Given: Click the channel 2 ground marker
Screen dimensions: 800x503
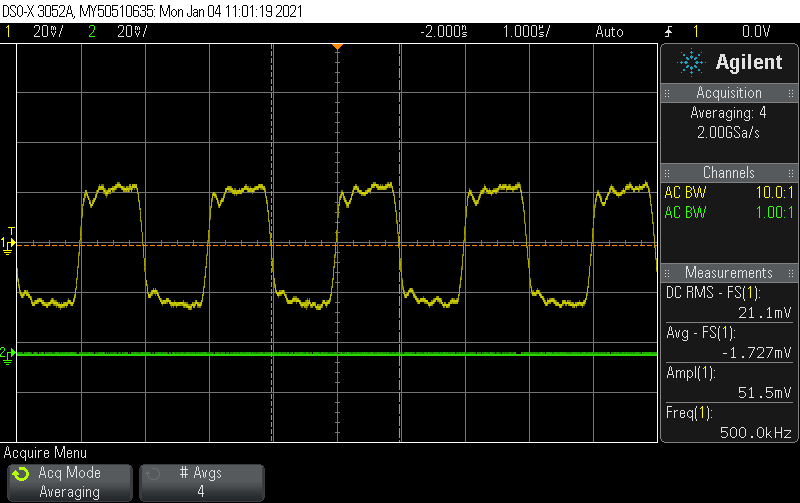Looking at the screenshot, I should 8,354.
